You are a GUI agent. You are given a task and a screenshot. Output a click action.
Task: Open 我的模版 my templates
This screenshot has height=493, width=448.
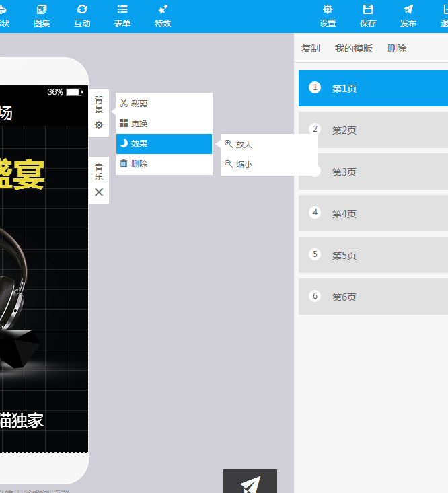point(354,48)
